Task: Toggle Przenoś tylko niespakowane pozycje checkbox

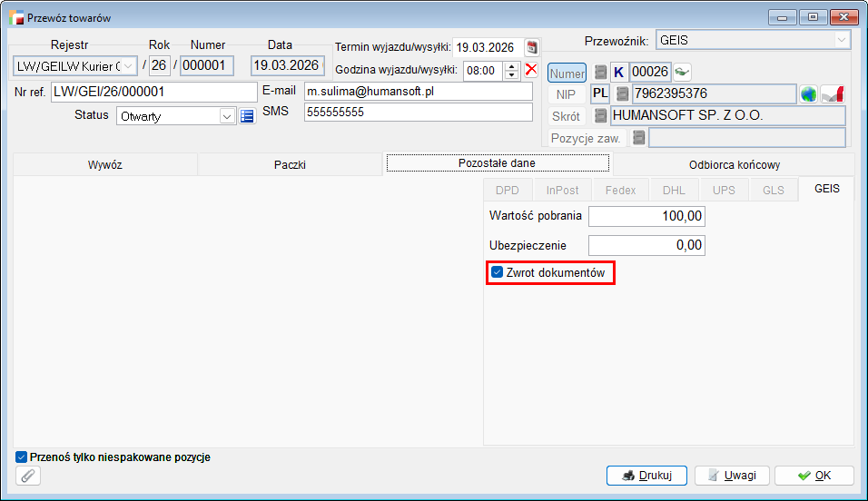Action: 22,457
